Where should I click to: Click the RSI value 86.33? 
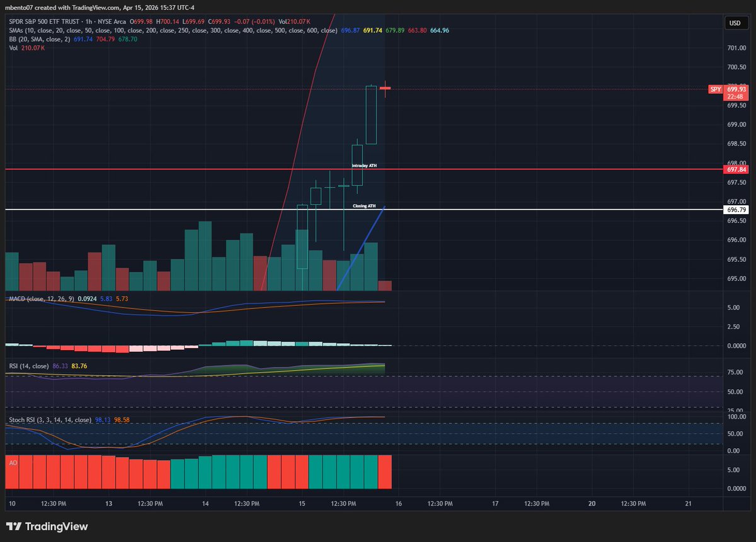tap(60, 365)
